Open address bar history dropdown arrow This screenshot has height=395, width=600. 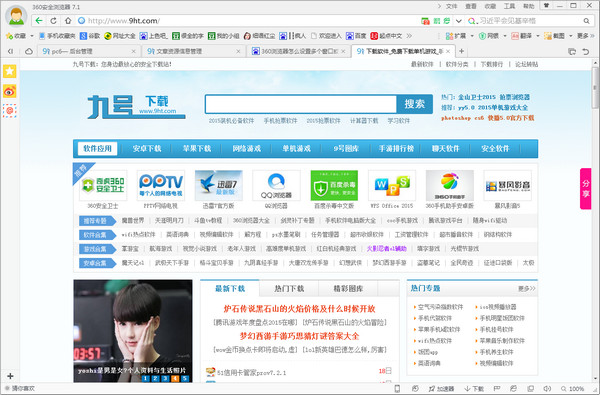[x=458, y=21]
